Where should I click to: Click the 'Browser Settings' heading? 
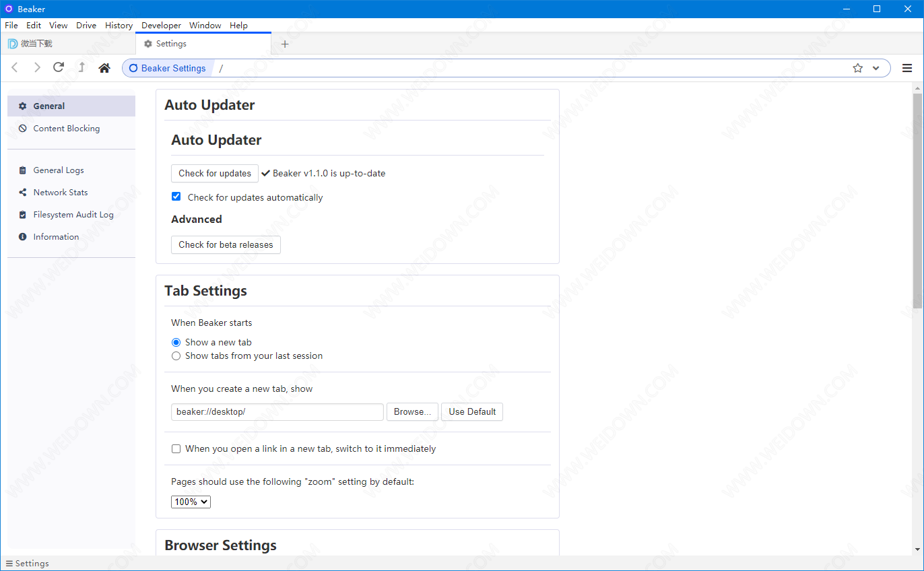(220, 545)
